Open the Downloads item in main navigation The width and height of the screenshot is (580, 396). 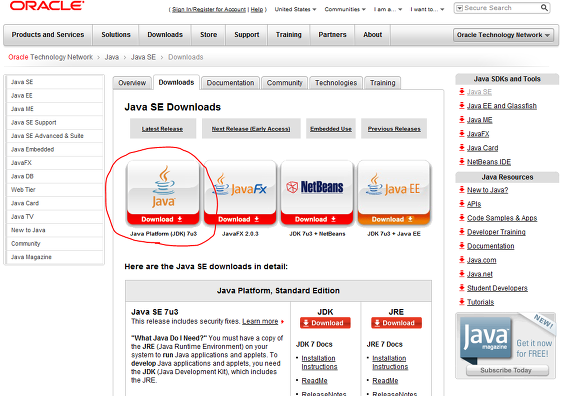pos(165,35)
